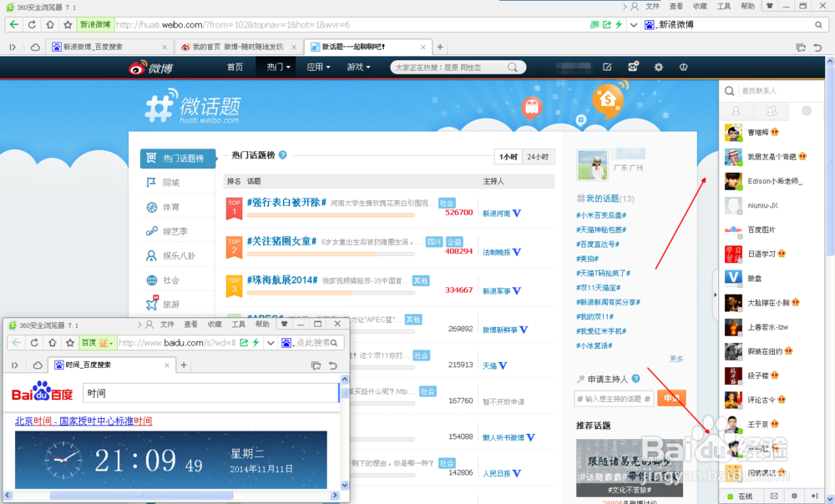Screen dimensions: 835x504
Task: Click the compose new Weibo icon
Action: (x=607, y=67)
